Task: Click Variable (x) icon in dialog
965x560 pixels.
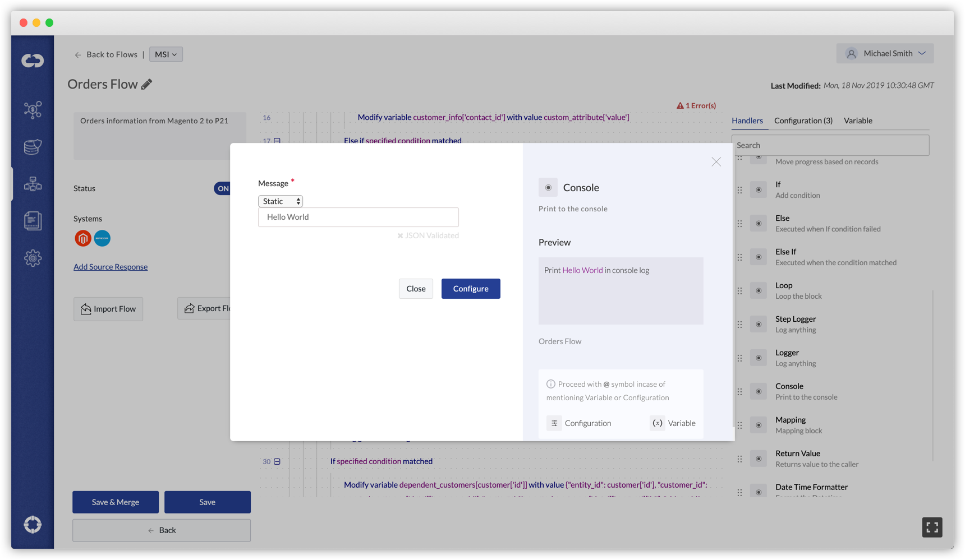Action: 658,423
